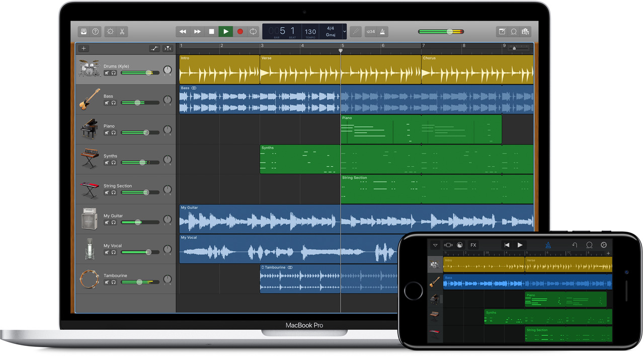Open iPhone Loop Browser icon
Screen dimensions: 644x356
tap(589, 245)
